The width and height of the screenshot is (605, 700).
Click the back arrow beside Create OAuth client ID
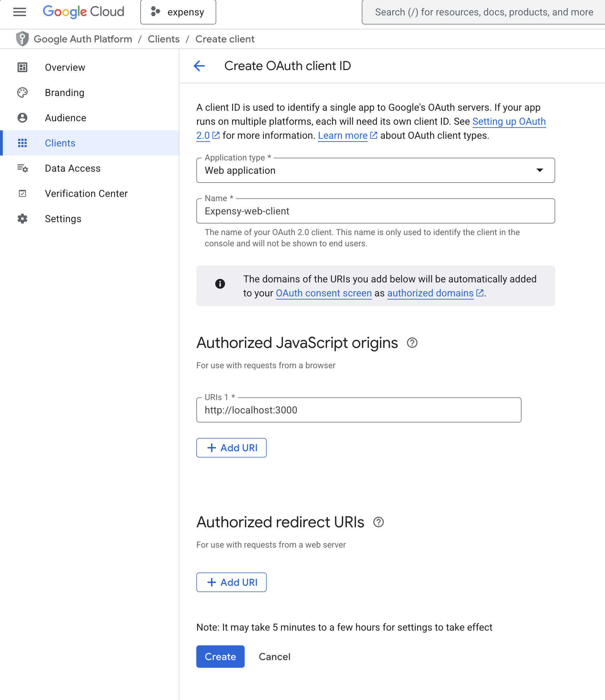tap(199, 66)
